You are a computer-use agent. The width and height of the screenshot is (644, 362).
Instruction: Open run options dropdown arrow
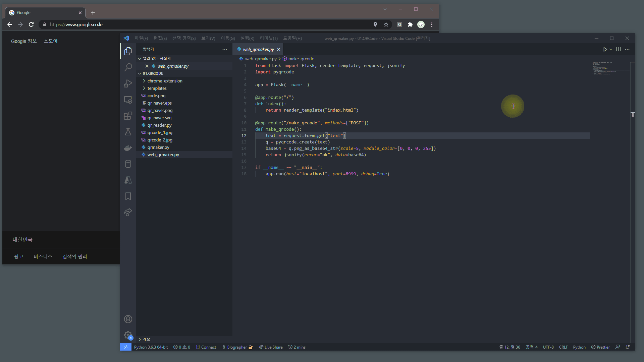[x=611, y=49]
